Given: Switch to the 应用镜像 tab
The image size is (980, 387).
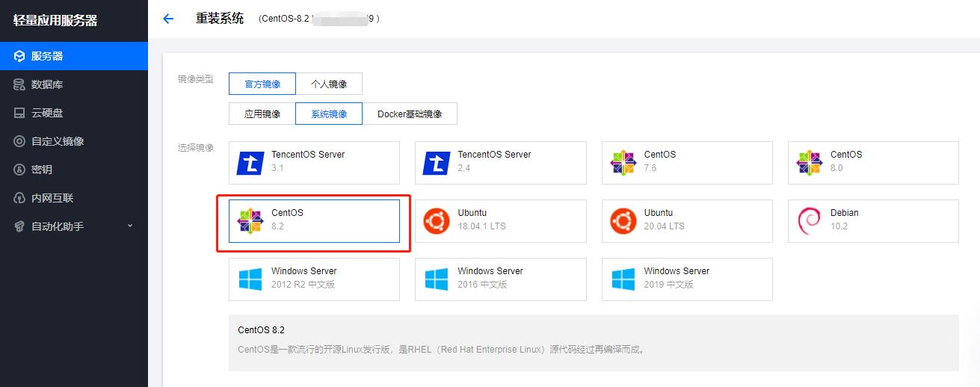Looking at the screenshot, I should tap(262, 114).
